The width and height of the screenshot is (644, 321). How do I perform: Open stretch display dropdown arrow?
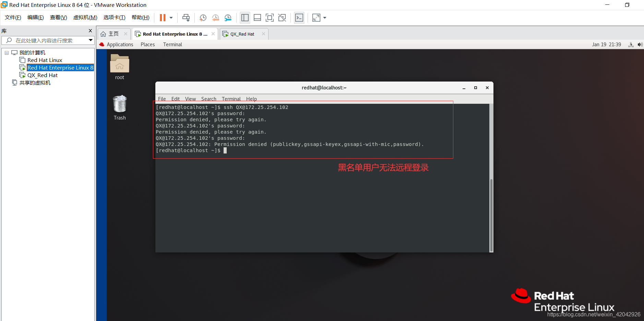tap(325, 17)
